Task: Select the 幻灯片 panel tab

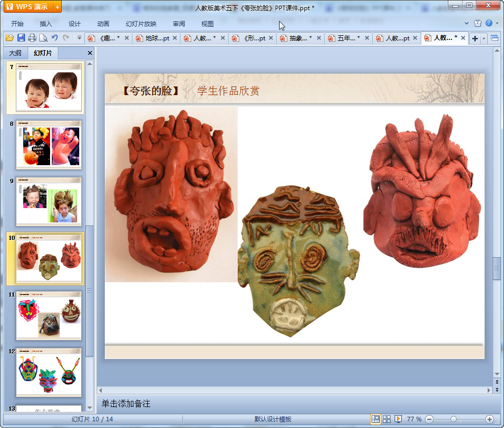Action: (x=43, y=53)
